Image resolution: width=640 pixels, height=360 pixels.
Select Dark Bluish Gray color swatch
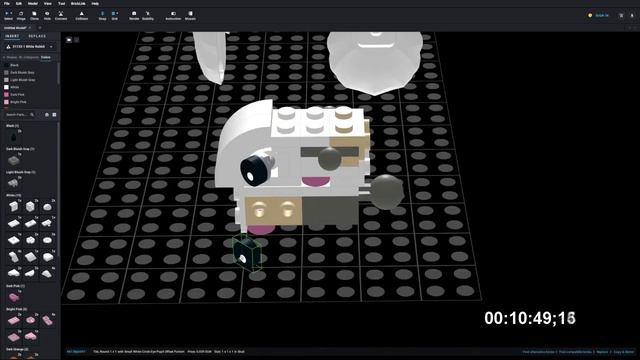pos(6,73)
